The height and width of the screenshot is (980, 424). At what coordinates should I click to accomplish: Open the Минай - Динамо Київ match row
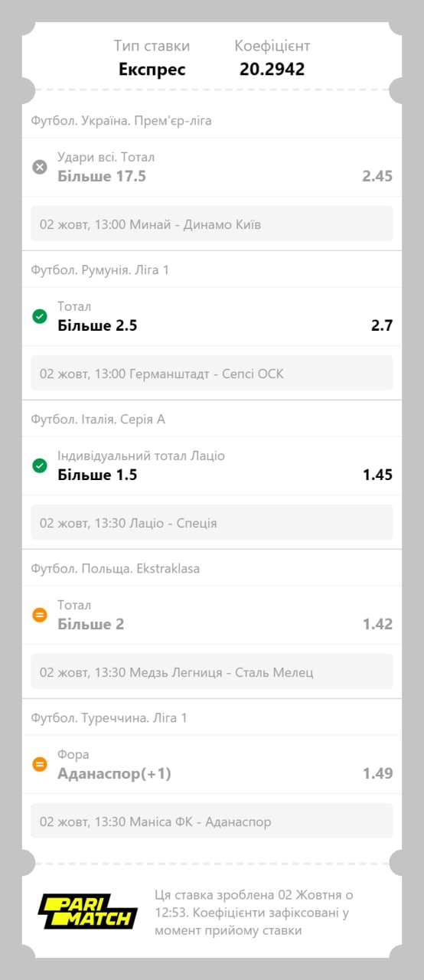212,224
